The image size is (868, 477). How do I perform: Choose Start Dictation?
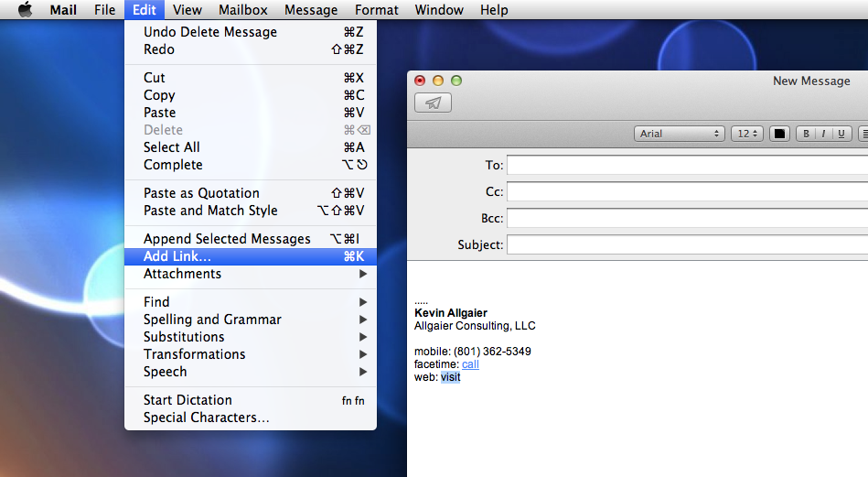[x=251, y=400]
